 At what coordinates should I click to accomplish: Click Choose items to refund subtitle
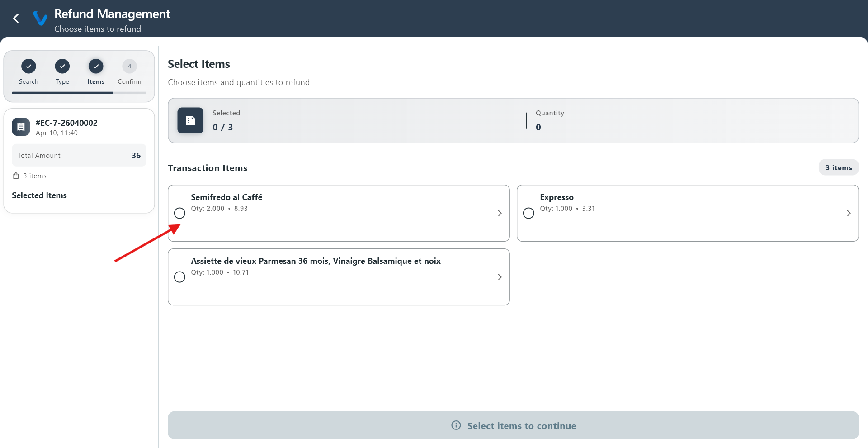98,29
